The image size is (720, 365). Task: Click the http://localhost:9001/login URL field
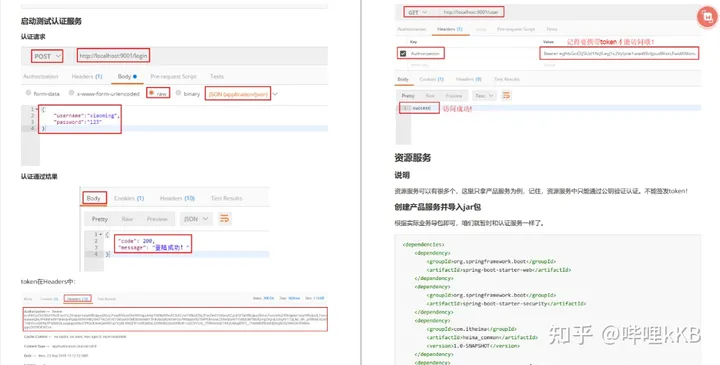tap(113, 56)
